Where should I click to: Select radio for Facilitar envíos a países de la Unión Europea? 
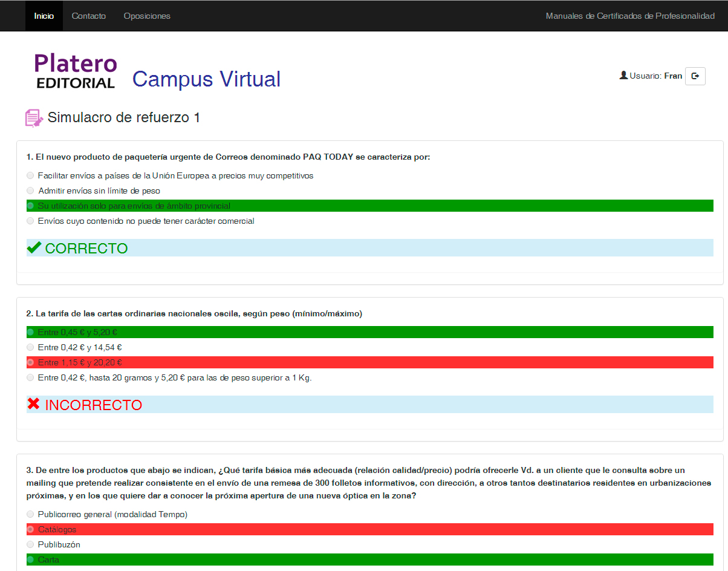[30, 175]
